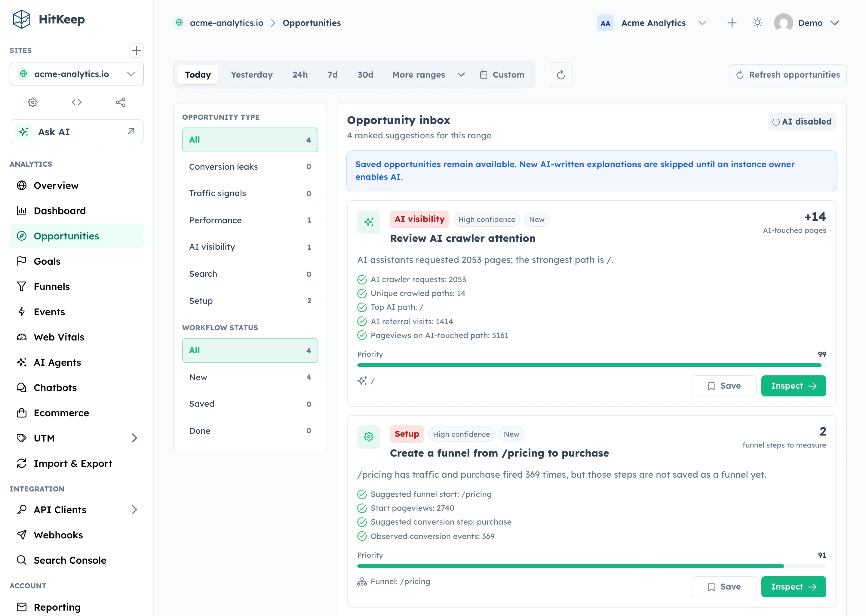Open Dashboard in sidebar
The height and width of the screenshot is (616, 866).
(x=77, y=211)
